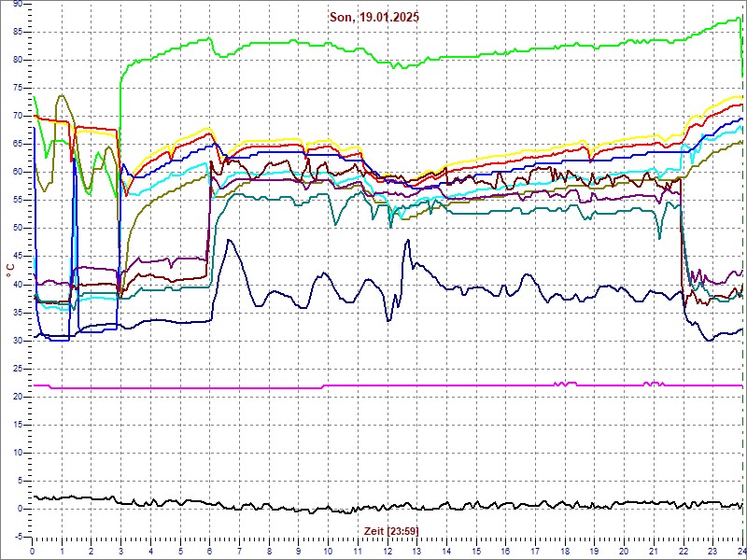Click hour 23 on the time axis
Viewport: 747px width, 560px height.
[x=713, y=550]
